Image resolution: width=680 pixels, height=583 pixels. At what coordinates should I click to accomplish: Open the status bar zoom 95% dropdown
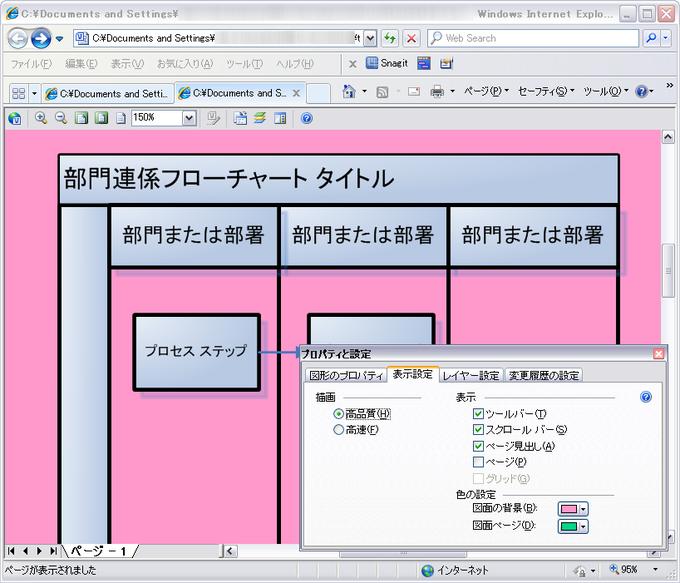[x=655, y=570]
